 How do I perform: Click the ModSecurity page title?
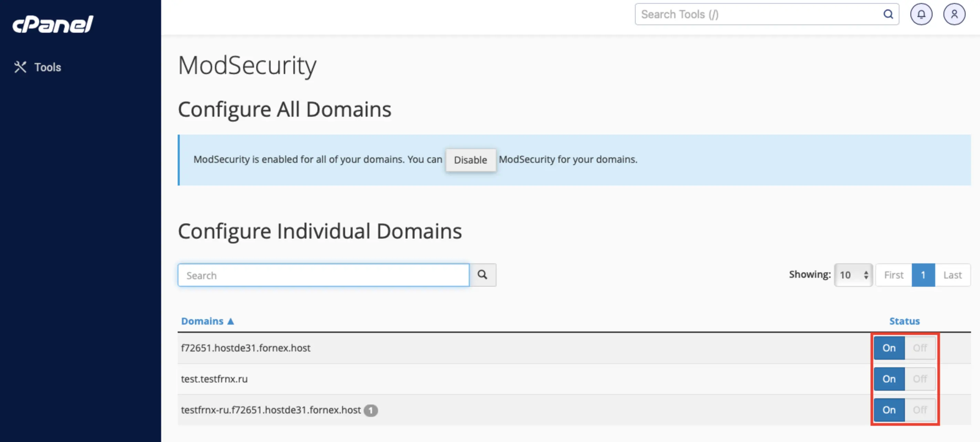pos(247,65)
